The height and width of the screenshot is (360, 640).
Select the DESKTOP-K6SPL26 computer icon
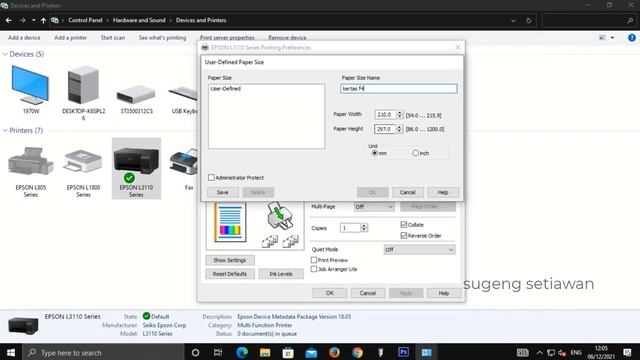click(83, 85)
